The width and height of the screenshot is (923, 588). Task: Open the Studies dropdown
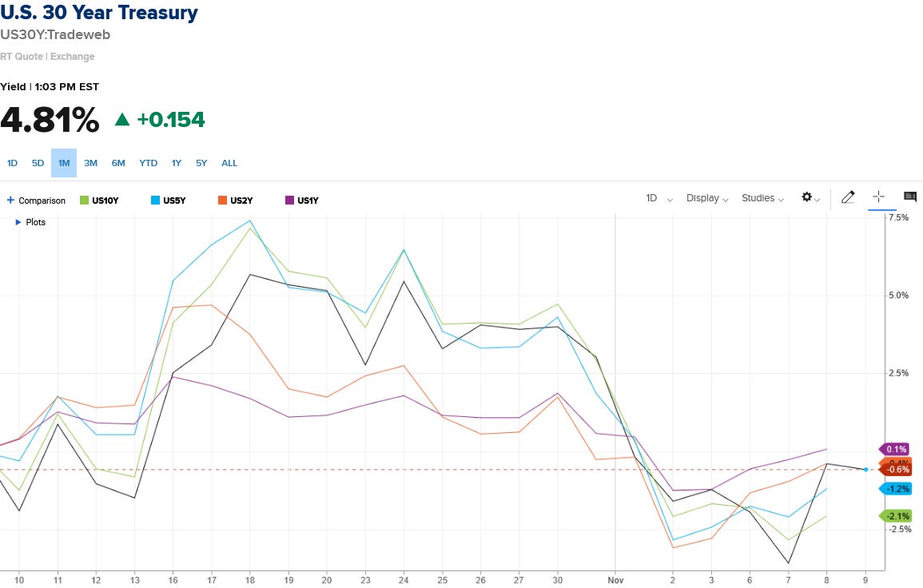point(762,198)
